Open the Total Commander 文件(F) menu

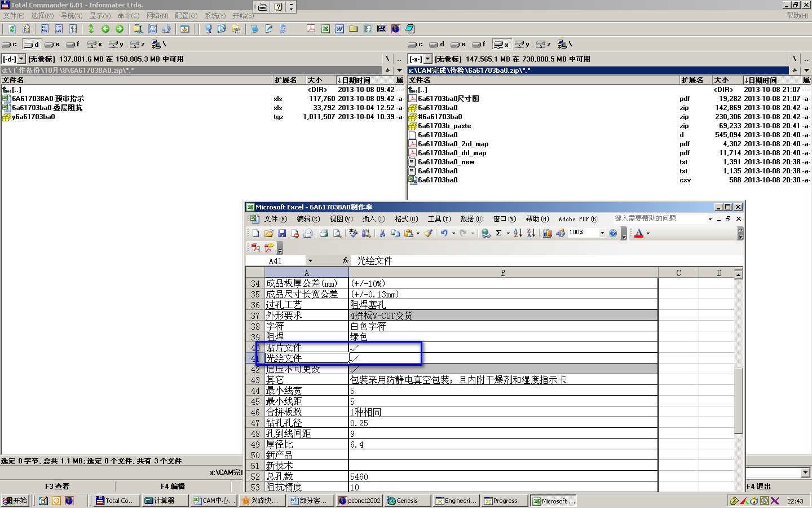14,16
